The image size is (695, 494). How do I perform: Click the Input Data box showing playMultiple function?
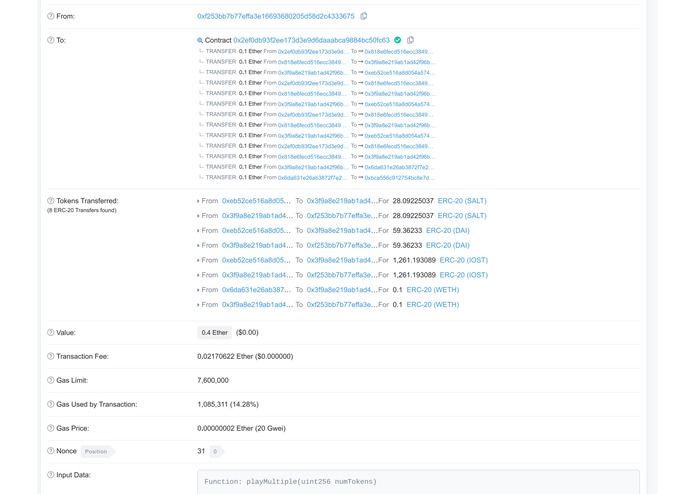coord(418,482)
